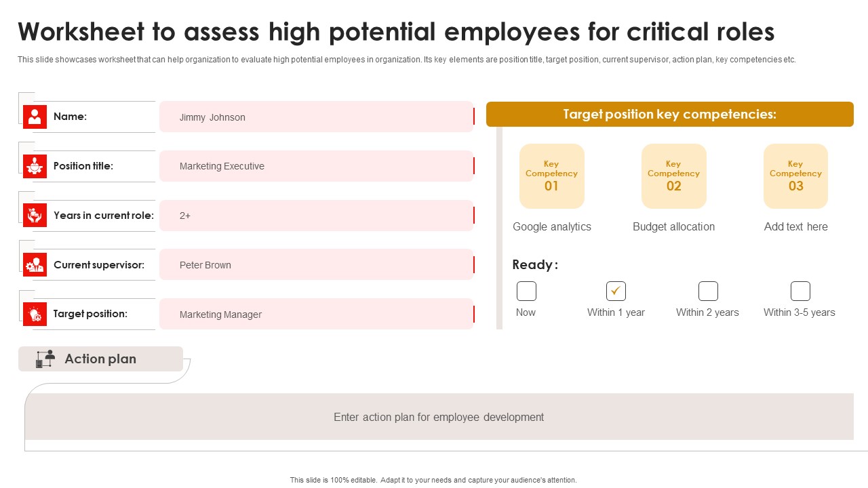Check the Now readiness checkbox

[526, 291]
